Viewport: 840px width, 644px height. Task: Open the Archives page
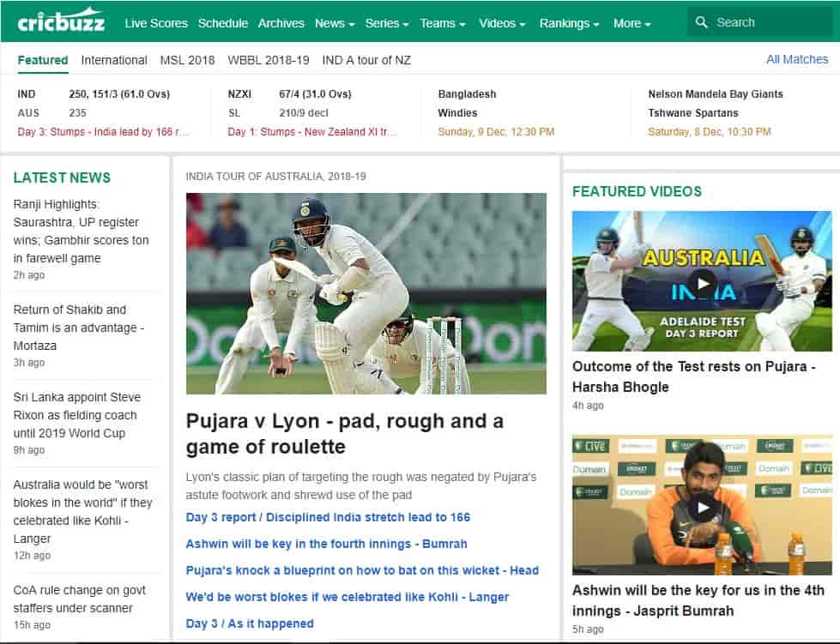point(281,23)
